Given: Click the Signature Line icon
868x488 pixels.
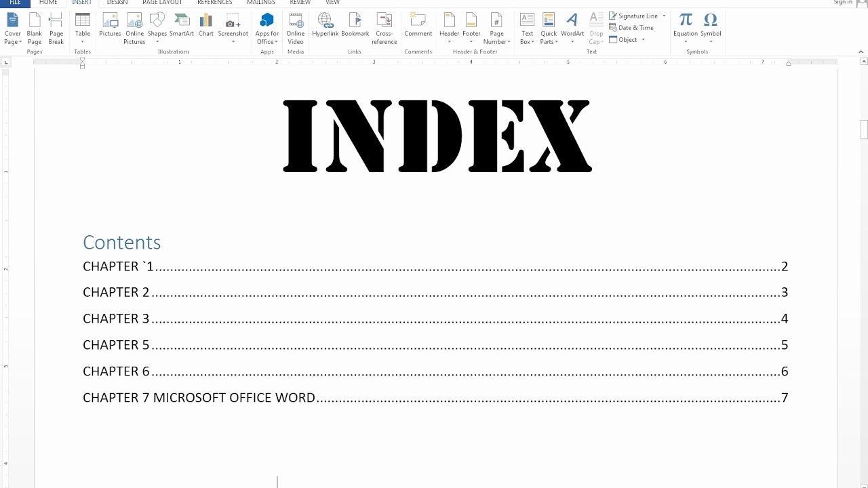Looking at the screenshot, I should click(x=613, y=16).
